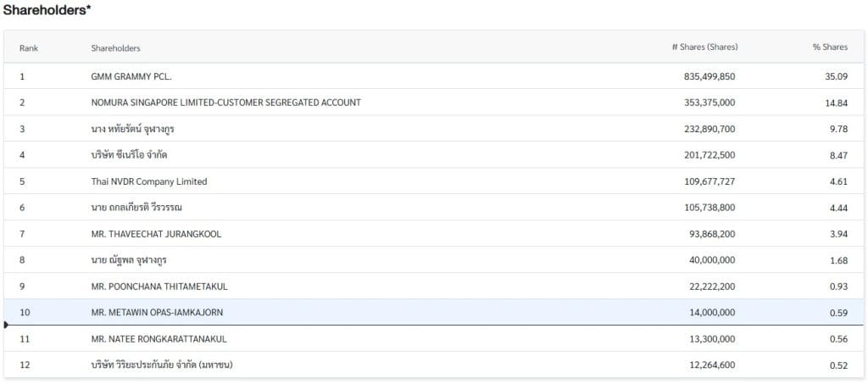Image resolution: width=868 pixels, height=384 pixels.
Task: Click the 35.09 percent shares cell
Action: tap(835, 76)
